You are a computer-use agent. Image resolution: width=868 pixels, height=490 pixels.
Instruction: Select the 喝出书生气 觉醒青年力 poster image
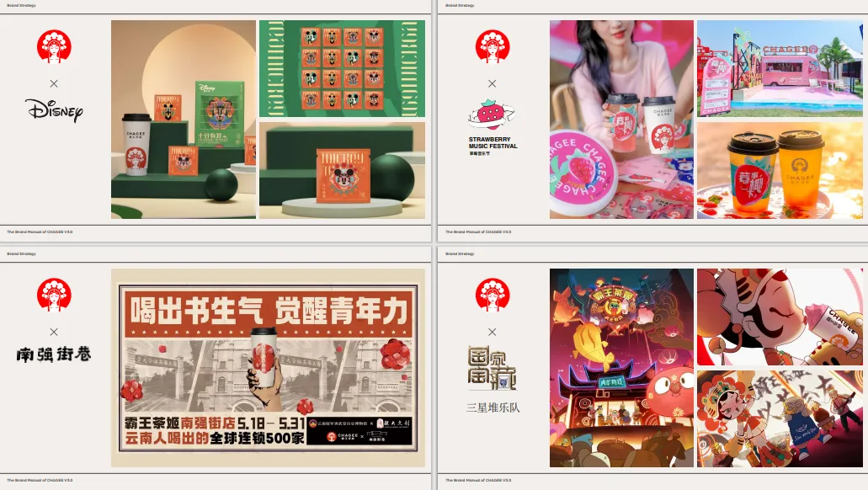tap(268, 368)
